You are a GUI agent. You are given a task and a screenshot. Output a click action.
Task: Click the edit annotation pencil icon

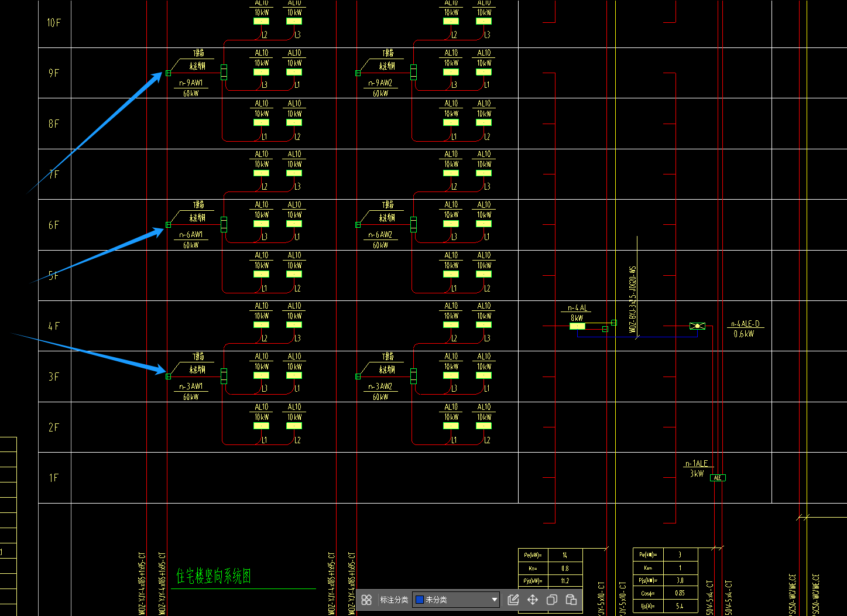tap(513, 600)
